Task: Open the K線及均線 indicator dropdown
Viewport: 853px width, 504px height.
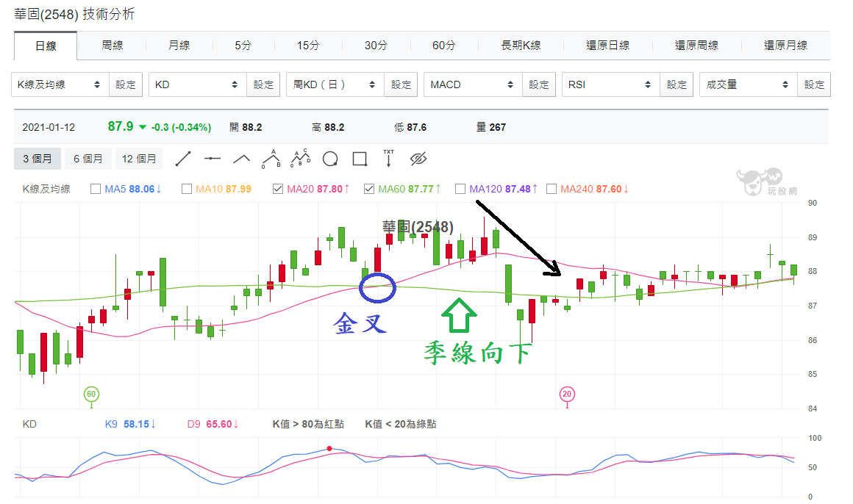Action: pyautogui.click(x=60, y=84)
